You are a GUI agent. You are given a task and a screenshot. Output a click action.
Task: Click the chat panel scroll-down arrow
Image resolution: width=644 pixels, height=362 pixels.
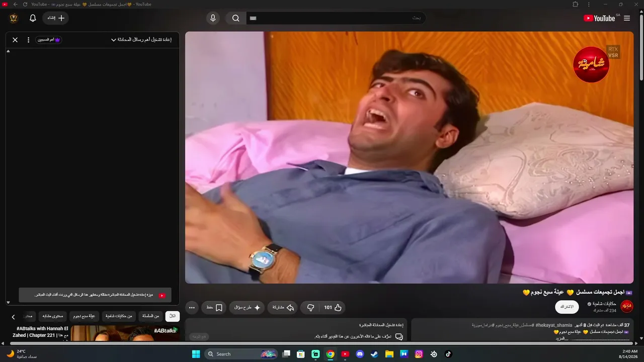click(x=8, y=302)
